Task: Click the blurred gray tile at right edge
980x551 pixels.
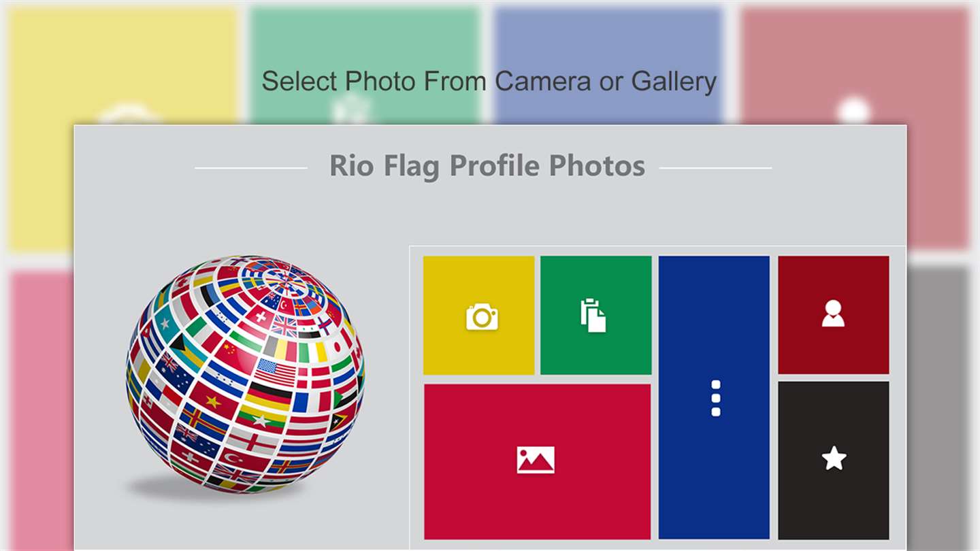Action: click(x=938, y=408)
